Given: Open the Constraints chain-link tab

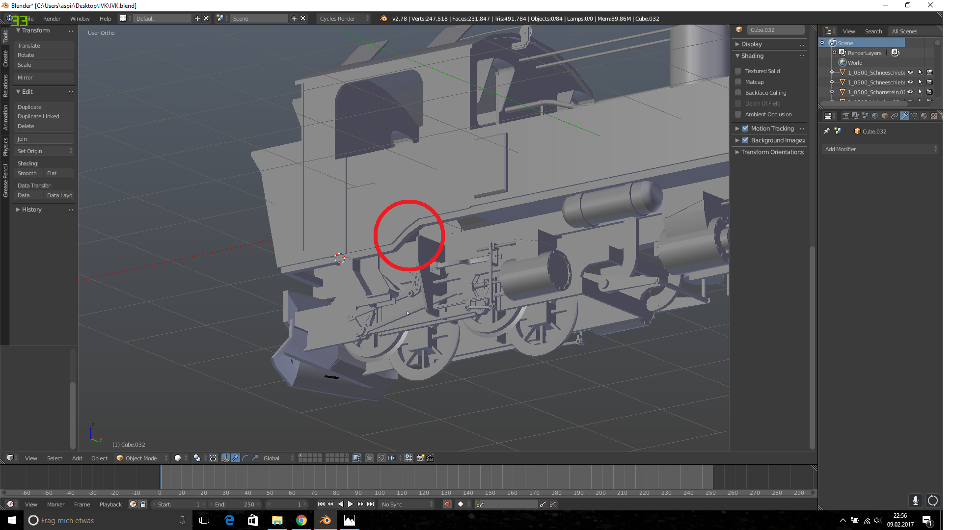Looking at the screenshot, I should [895, 116].
